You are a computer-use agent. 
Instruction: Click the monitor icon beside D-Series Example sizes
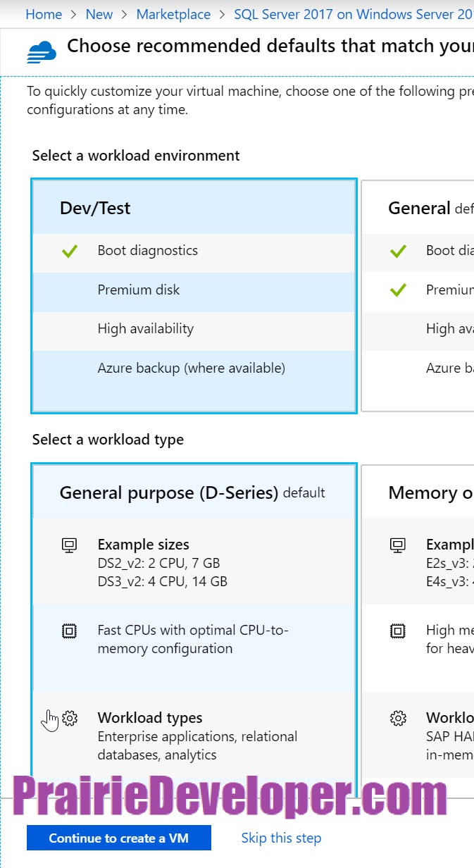tap(69, 545)
